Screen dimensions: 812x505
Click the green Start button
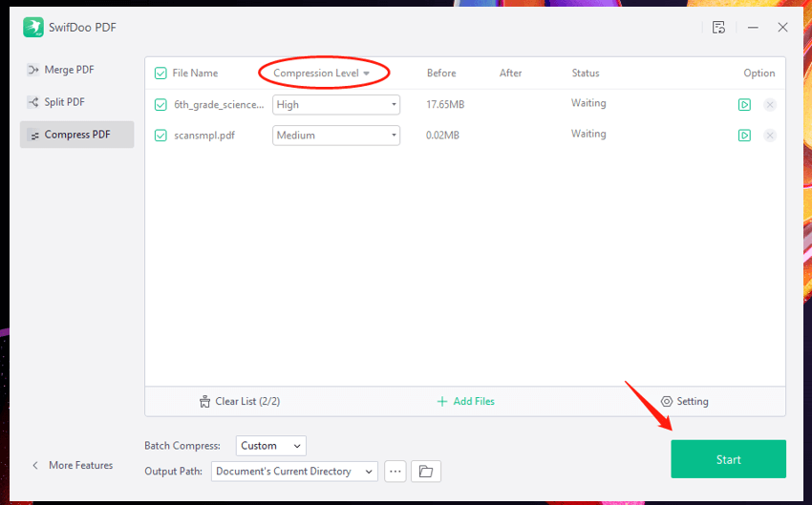[x=728, y=459]
